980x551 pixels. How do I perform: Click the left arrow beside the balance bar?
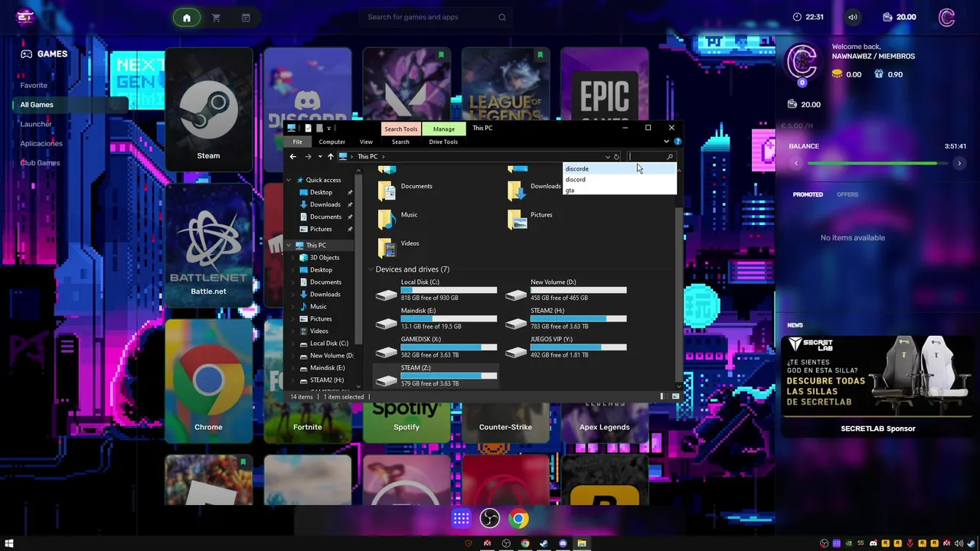tap(796, 163)
